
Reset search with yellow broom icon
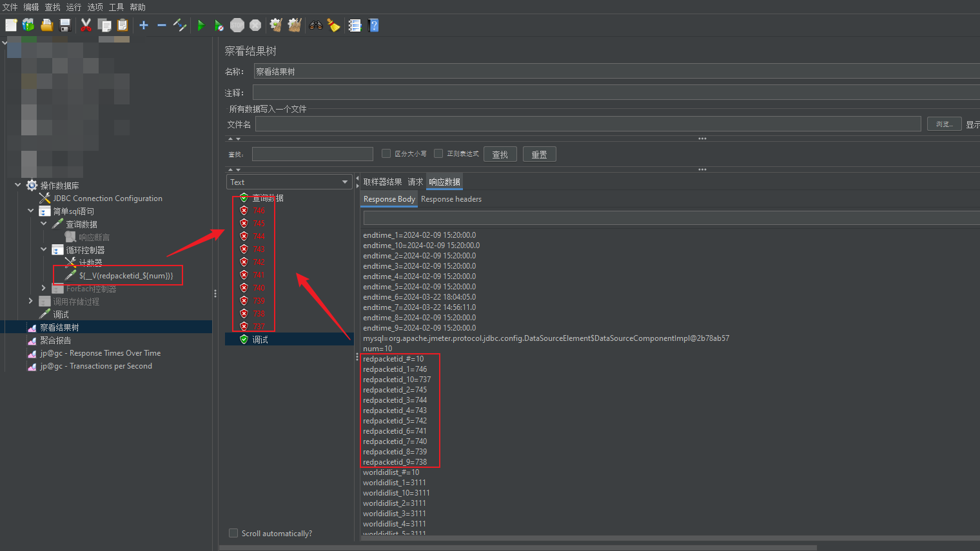coord(333,25)
